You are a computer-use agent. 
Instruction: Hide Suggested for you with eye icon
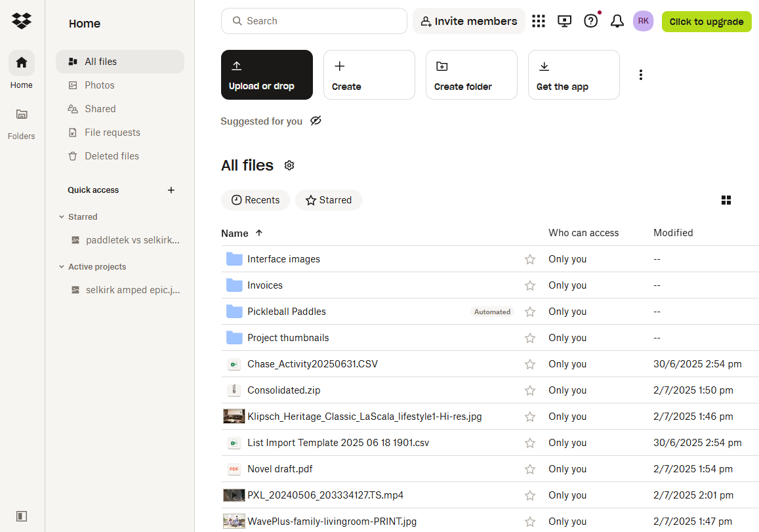click(316, 121)
